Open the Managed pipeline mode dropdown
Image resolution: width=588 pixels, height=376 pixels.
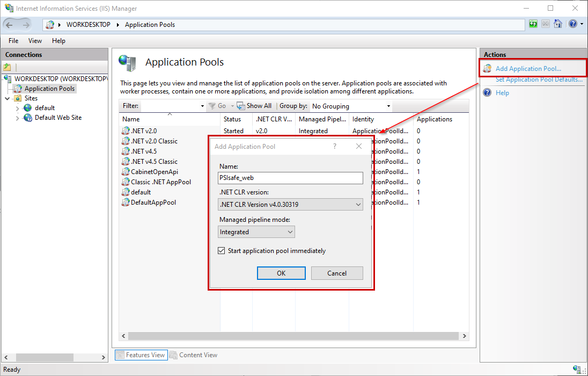tap(256, 232)
